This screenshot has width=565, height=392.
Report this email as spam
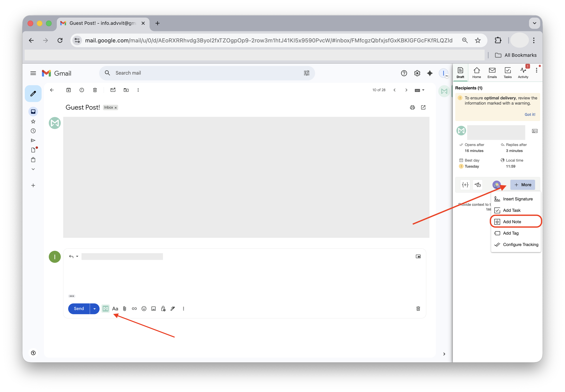(82, 90)
